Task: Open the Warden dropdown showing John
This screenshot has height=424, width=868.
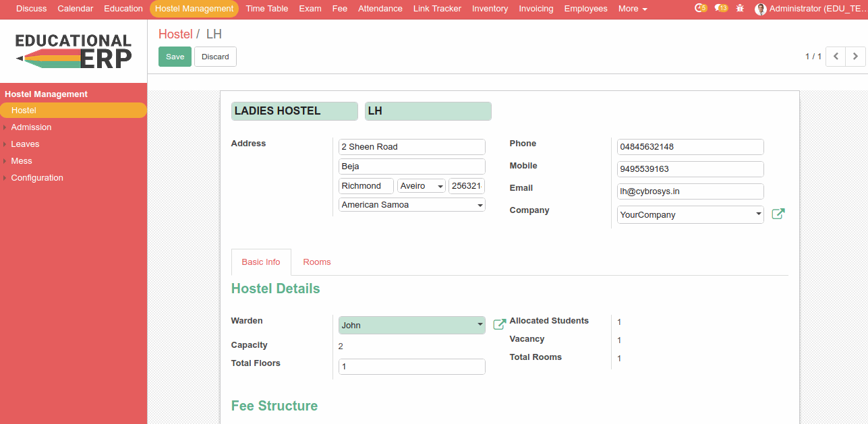Action: tap(411, 325)
